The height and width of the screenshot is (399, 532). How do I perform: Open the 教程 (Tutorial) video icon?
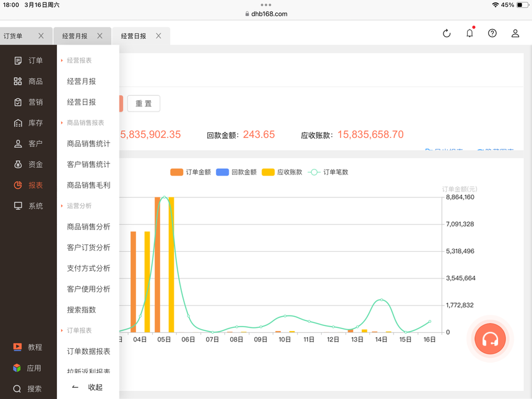point(17,347)
